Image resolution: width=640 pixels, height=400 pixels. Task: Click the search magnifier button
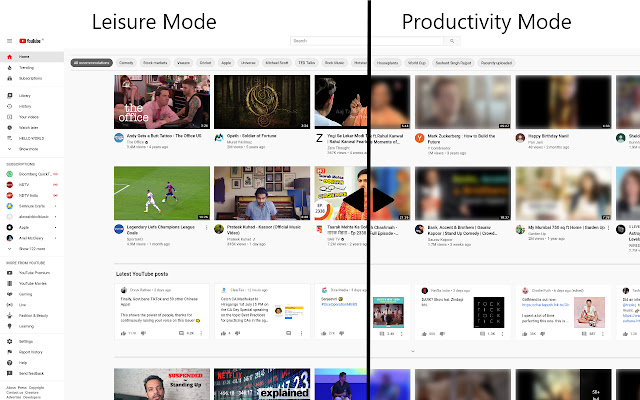tap(452, 41)
